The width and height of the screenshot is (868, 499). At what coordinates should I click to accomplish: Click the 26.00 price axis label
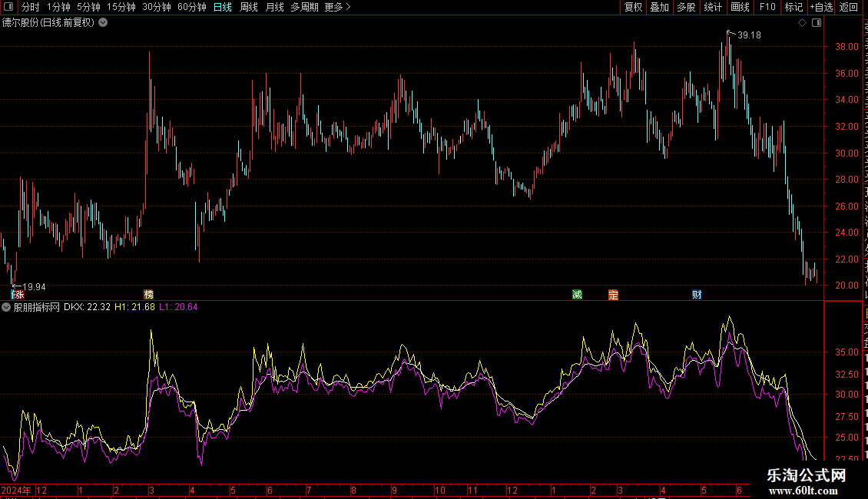point(847,206)
